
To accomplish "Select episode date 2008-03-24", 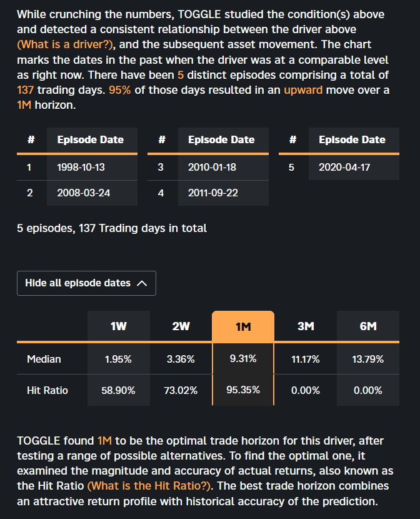I will pos(83,193).
